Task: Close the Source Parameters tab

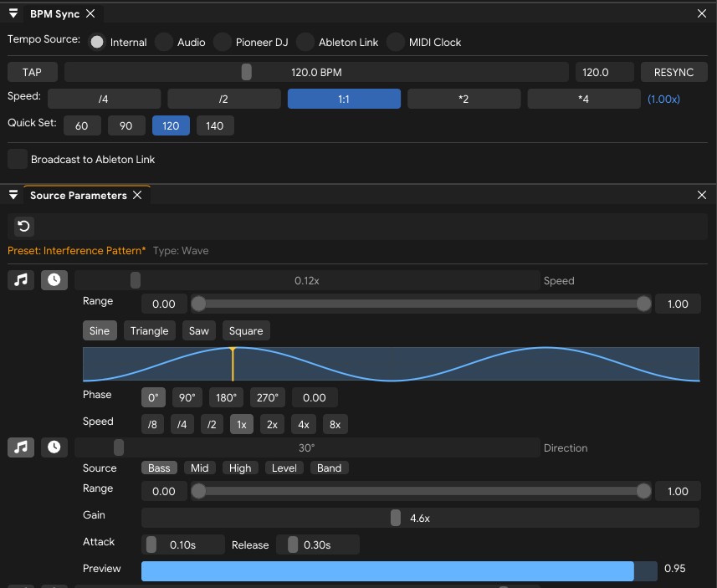Action: pos(137,195)
